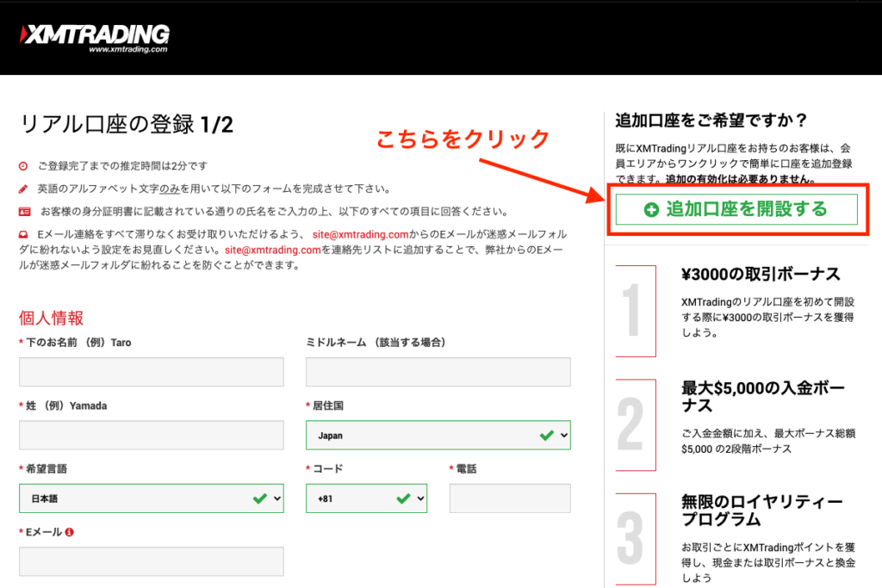The image size is (882, 588).
Task: Click the info icon next to the Eメール label
Action: (x=70, y=532)
